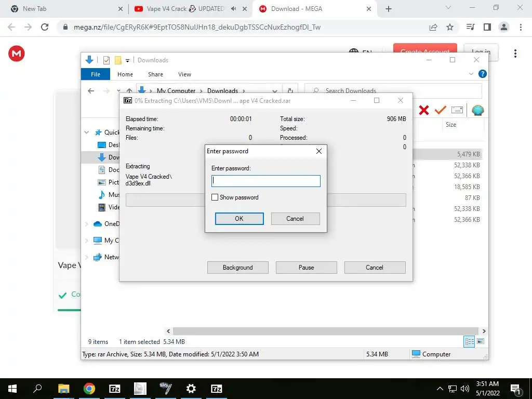Viewport: 532px width, 399px height.
Task: Open recent locations dropdown in Explorer navigation
Action: (118, 90)
